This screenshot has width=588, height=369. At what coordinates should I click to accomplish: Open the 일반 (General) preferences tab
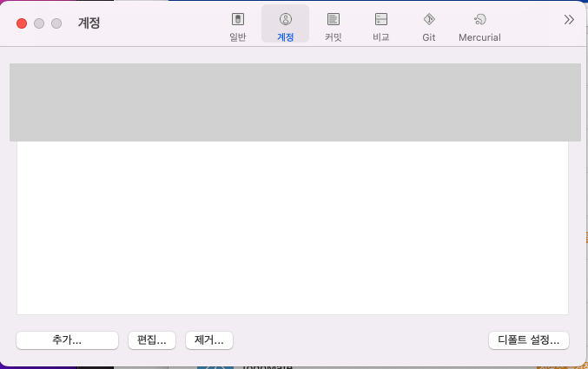238,26
